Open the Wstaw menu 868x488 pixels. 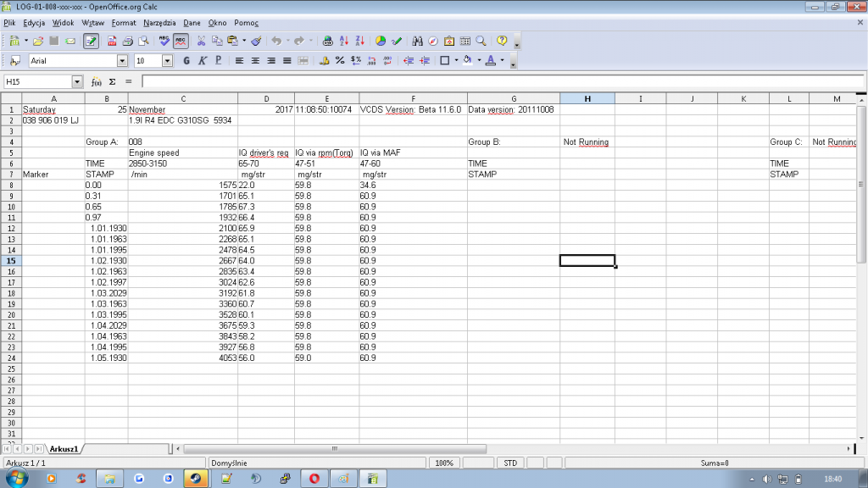(92, 23)
